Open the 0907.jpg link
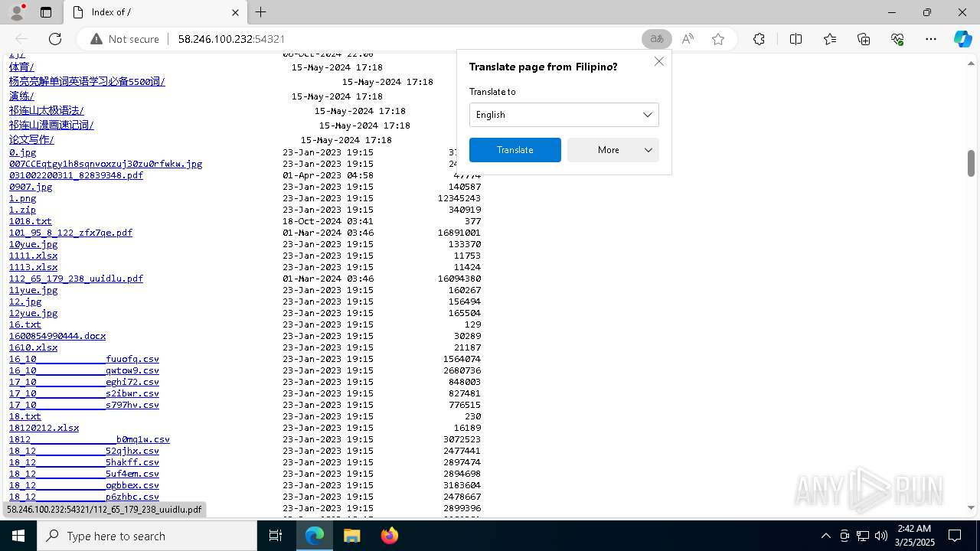This screenshot has width=980, height=551. (x=31, y=187)
